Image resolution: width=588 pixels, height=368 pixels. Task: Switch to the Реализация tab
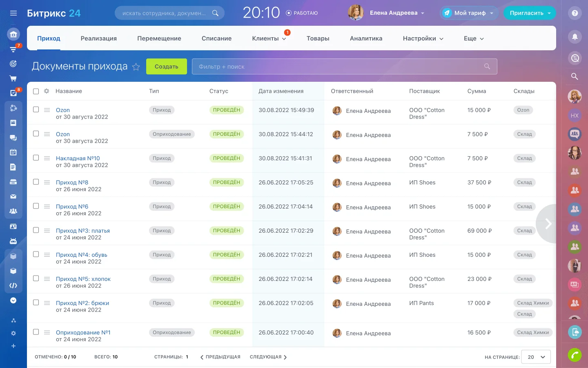pos(99,38)
